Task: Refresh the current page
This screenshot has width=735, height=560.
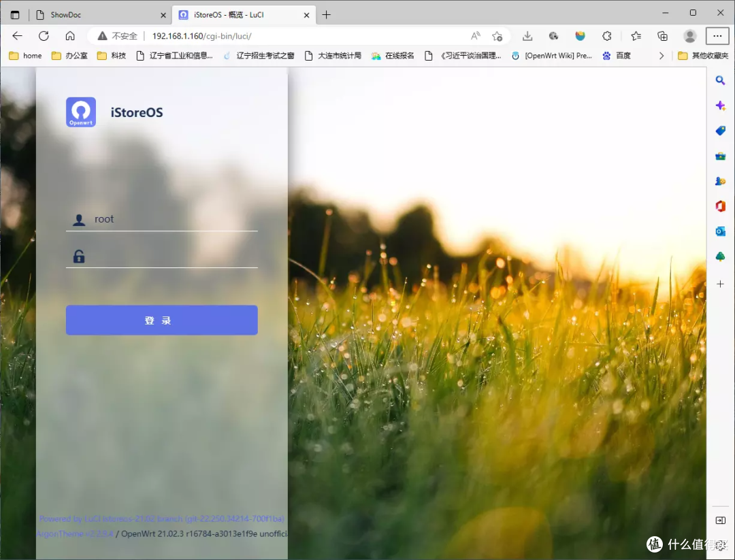Action: 44,36
